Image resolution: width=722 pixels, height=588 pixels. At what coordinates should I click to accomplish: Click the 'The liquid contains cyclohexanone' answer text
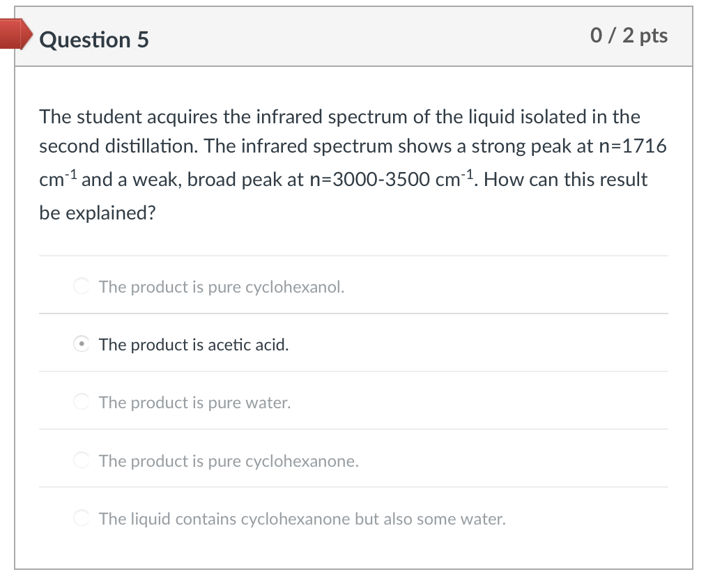[x=302, y=518]
